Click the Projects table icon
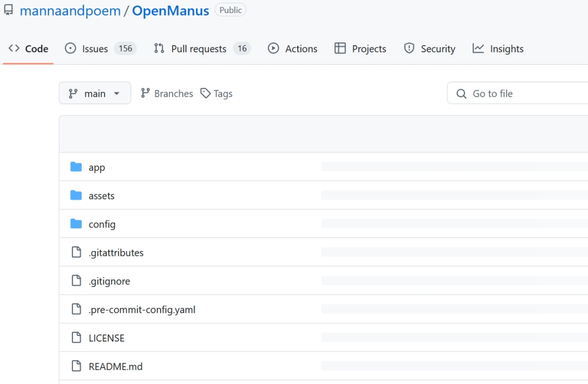Image resolution: width=588 pixels, height=384 pixels. pos(340,48)
